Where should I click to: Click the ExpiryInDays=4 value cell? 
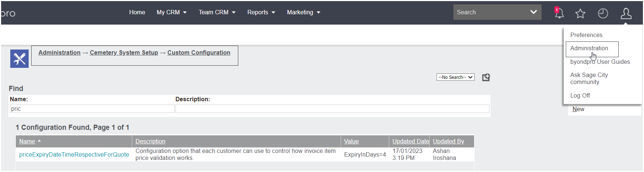365,154
